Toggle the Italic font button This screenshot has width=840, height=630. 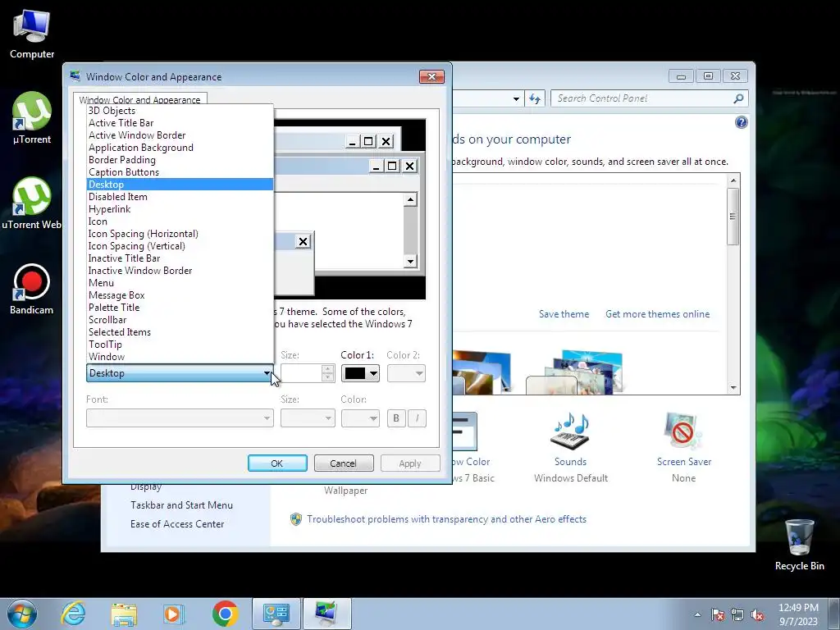coord(417,418)
